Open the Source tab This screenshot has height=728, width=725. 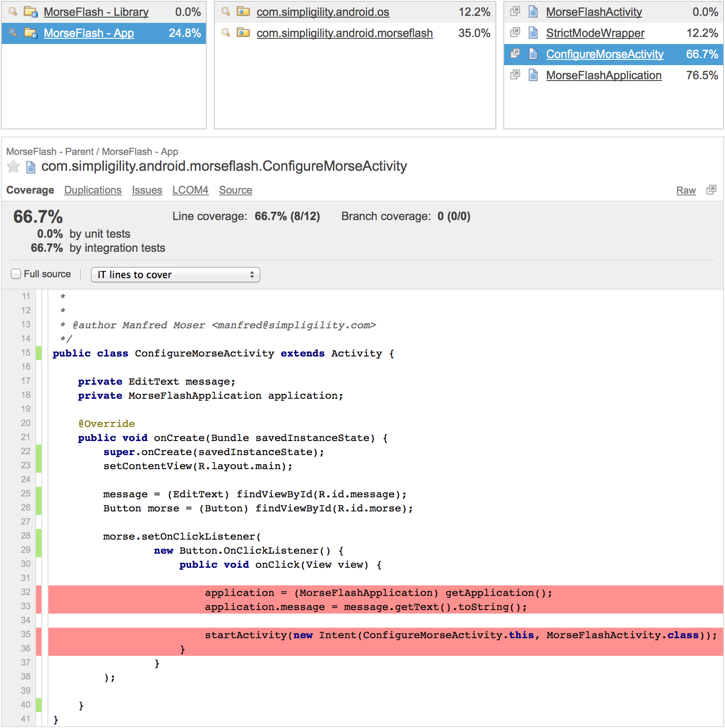235,190
